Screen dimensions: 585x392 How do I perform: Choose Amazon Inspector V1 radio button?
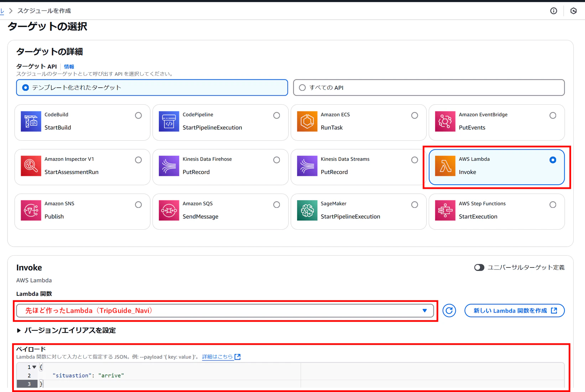[139, 160]
